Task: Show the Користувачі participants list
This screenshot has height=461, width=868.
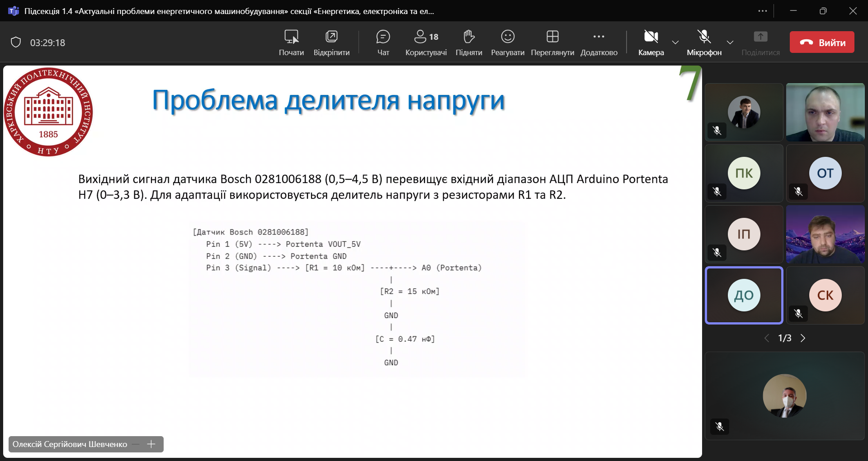Action: 426,42
